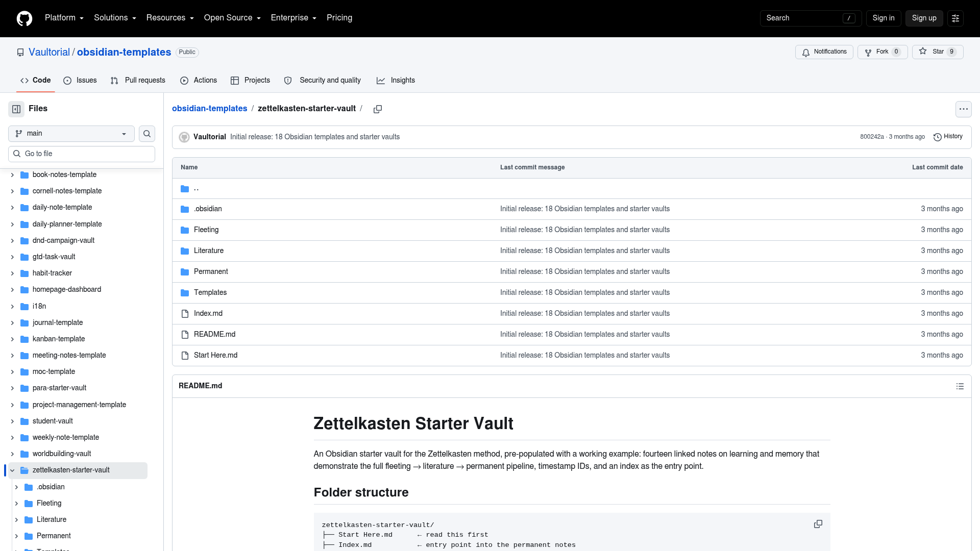980x551 pixels.
Task: Click the Start Here.md file icon
Action: click(x=185, y=356)
